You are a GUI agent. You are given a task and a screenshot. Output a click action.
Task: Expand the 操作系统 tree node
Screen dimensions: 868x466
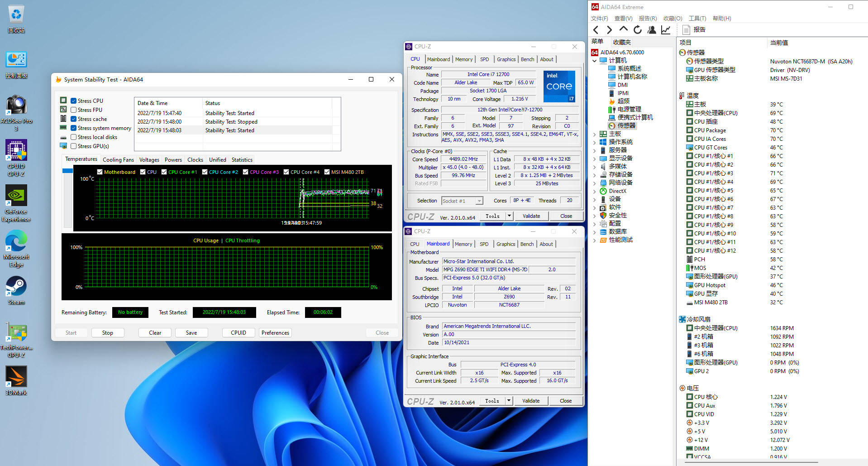(595, 142)
